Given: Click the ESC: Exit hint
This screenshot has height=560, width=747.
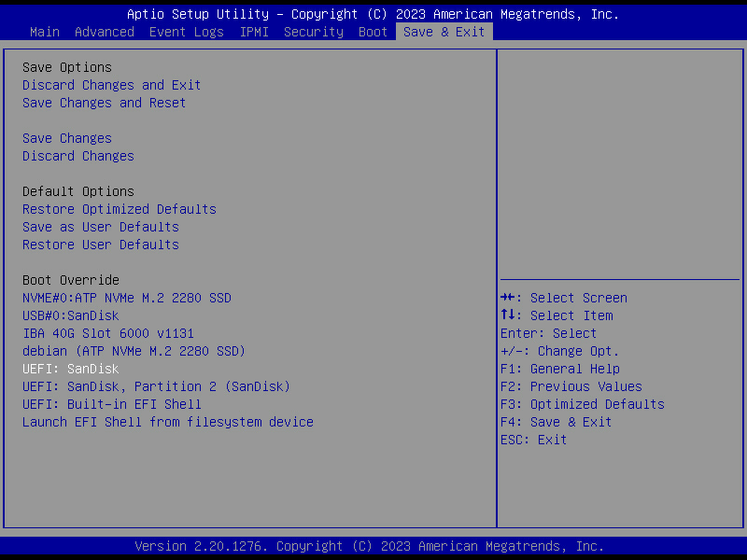Looking at the screenshot, I should pos(533,440).
